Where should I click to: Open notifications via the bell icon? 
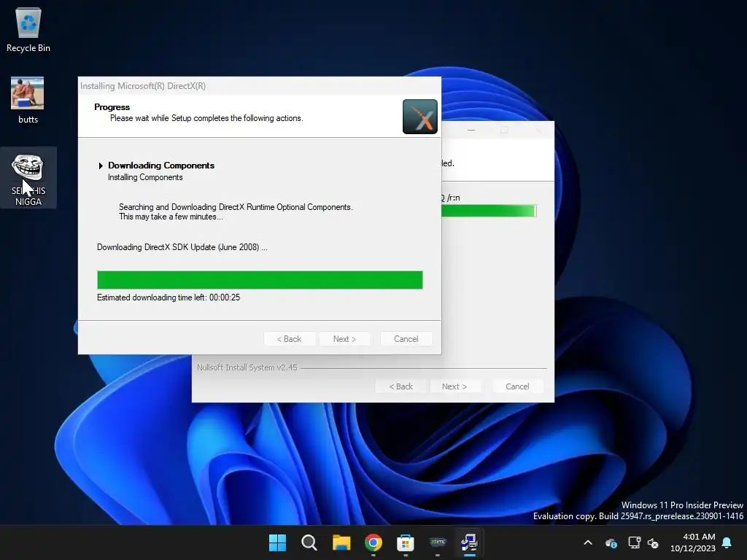[727, 542]
